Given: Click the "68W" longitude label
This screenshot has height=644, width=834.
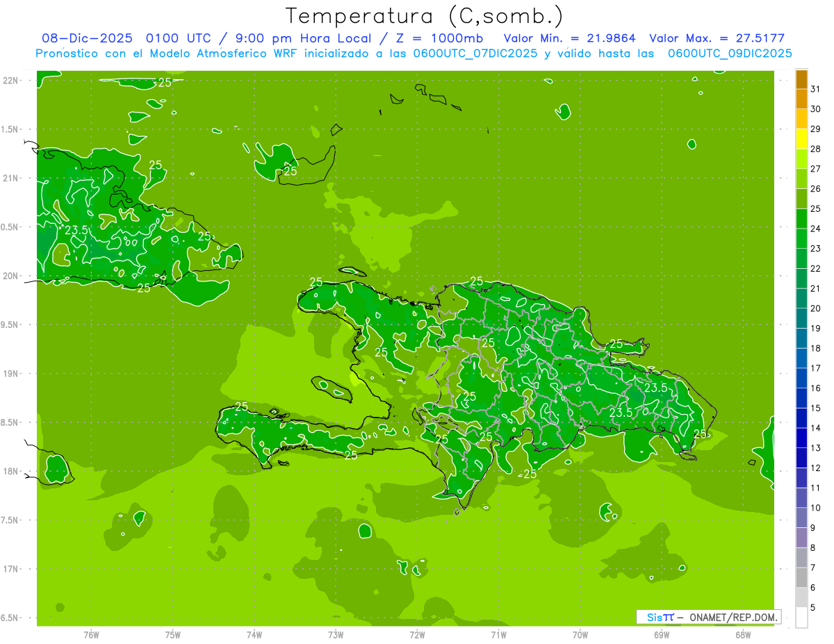Looking at the screenshot, I should tap(743, 634).
